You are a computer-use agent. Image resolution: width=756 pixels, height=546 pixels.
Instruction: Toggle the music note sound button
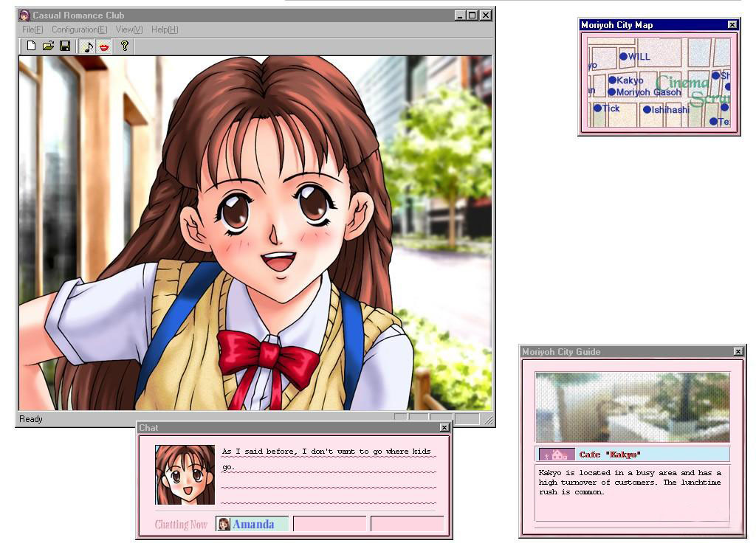point(89,46)
